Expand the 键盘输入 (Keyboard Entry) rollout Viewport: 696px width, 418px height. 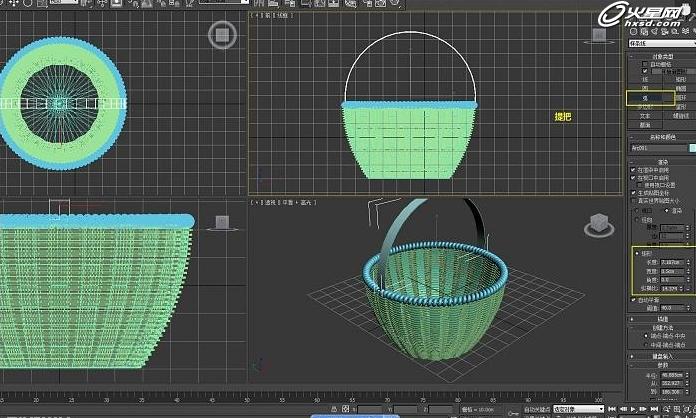(662, 355)
